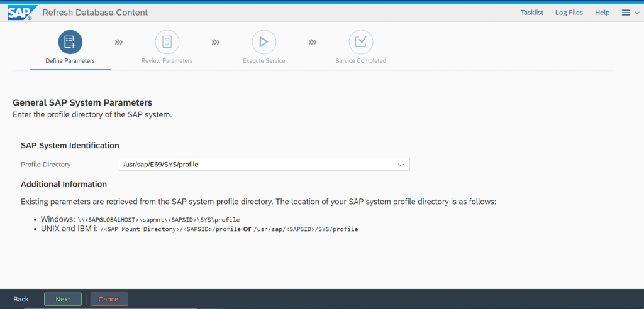Go to Execute Service step label
This screenshot has height=309, width=644.
tap(264, 61)
